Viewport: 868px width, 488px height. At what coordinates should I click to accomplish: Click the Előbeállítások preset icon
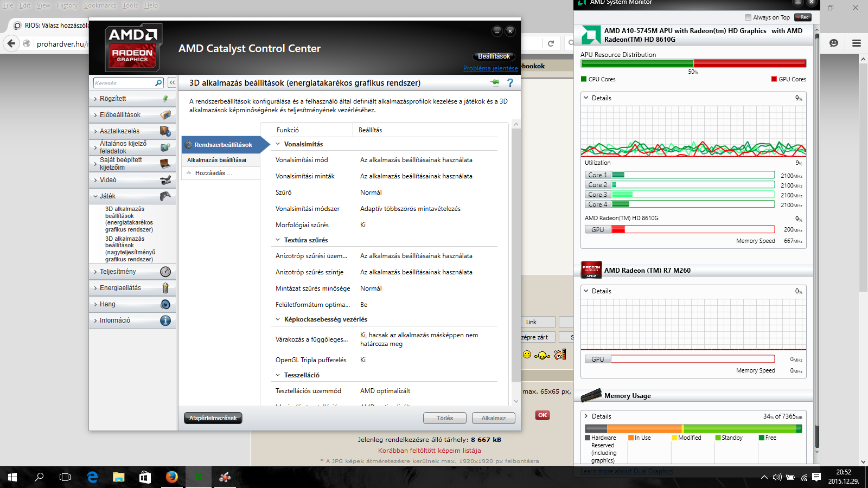click(165, 115)
